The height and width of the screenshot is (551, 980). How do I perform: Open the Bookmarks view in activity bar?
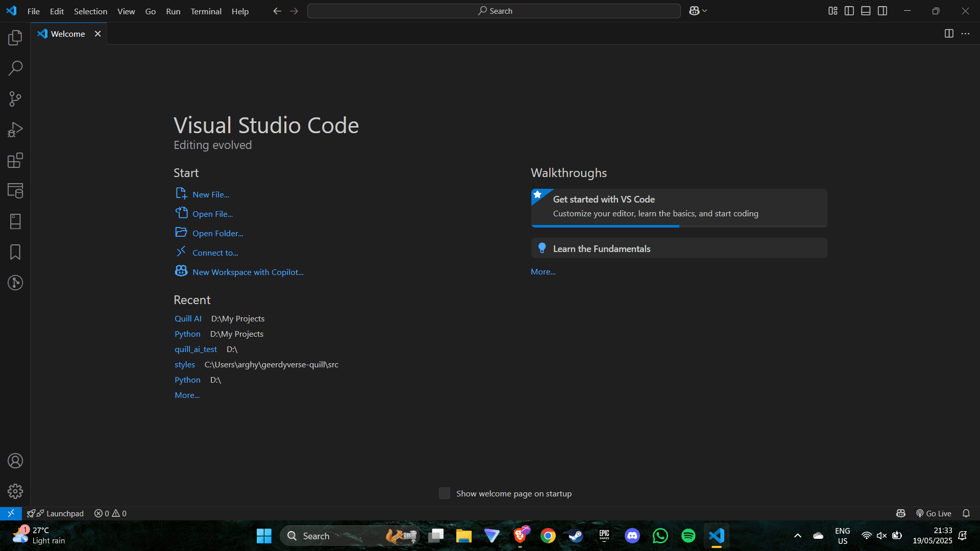pyautogui.click(x=15, y=252)
